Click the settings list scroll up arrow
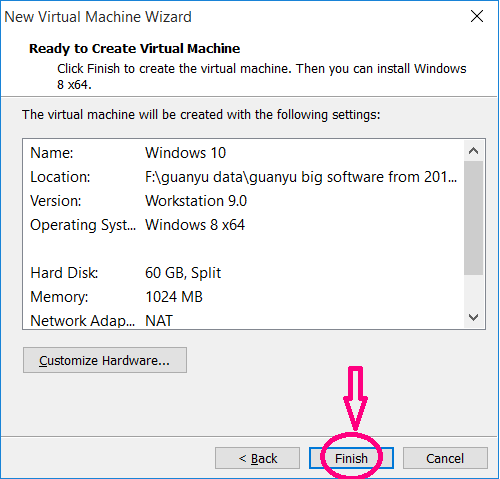500x479 pixels. pyautogui.click(x=473, y=151)
